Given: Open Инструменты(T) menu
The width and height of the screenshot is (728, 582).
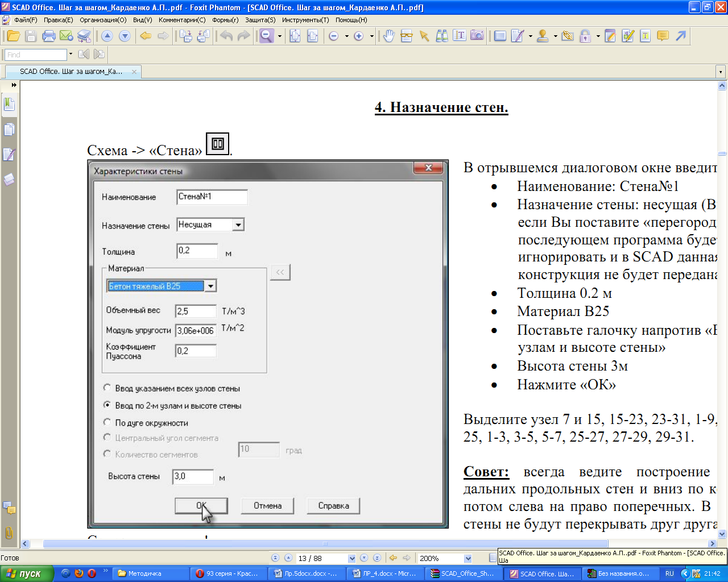Looking at the screenshot, I should [305, 20].
